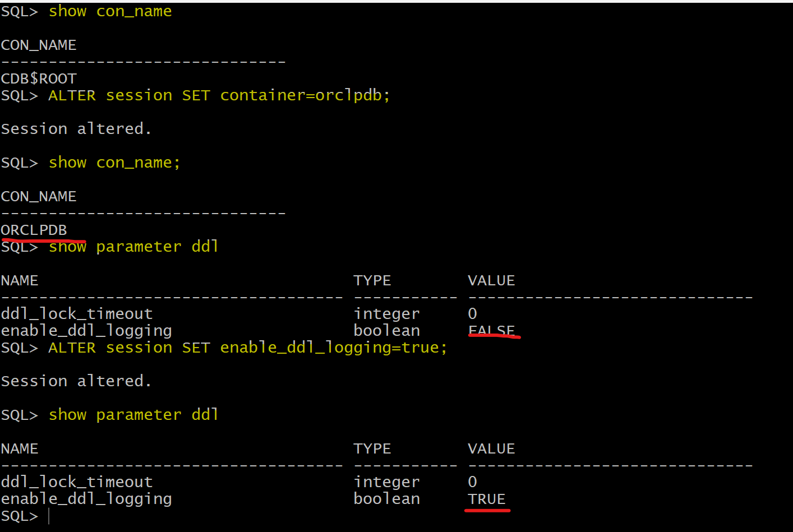
Task: Click the first VALUE column header in the parameter table
Action: tap(491, 280)
